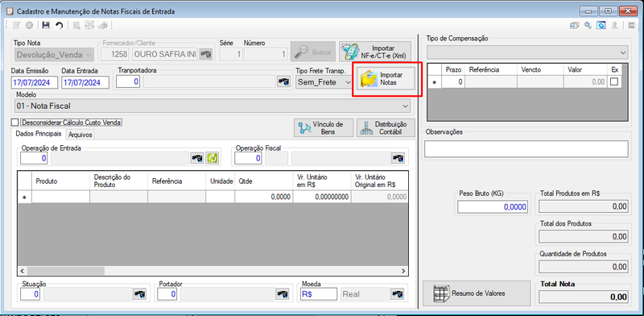
Task: Click Unidade column header
Action: pos(221,181)
